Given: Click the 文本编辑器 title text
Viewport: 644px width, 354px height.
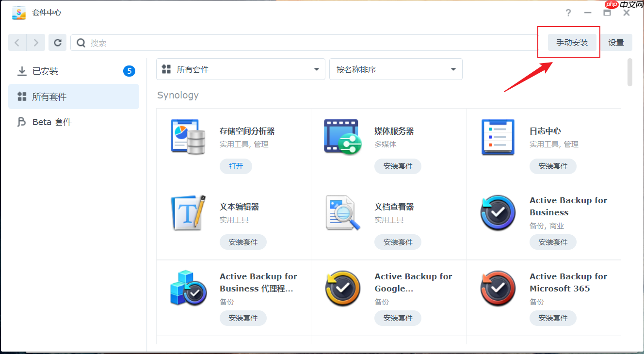Looking at the screenshot, I should 239,207.
